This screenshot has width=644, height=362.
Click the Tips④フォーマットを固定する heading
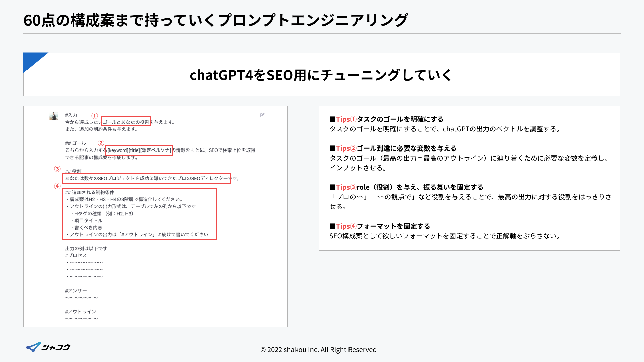click(x=379, y=226)
